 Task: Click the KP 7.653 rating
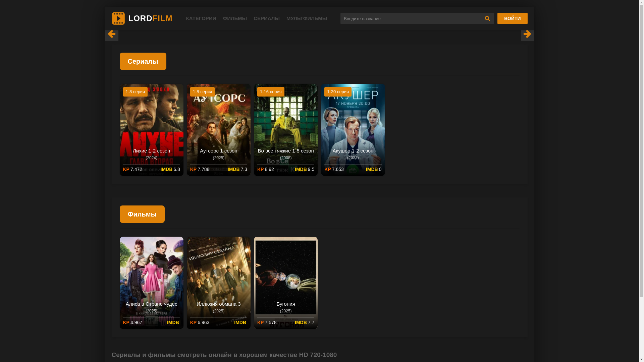(334, 169)
